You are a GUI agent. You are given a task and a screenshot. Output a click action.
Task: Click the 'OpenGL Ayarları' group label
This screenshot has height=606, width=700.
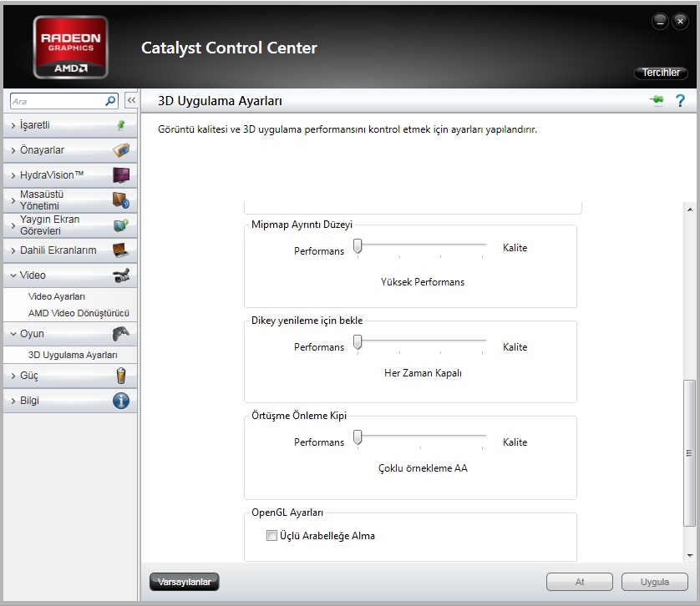[287, 513]
